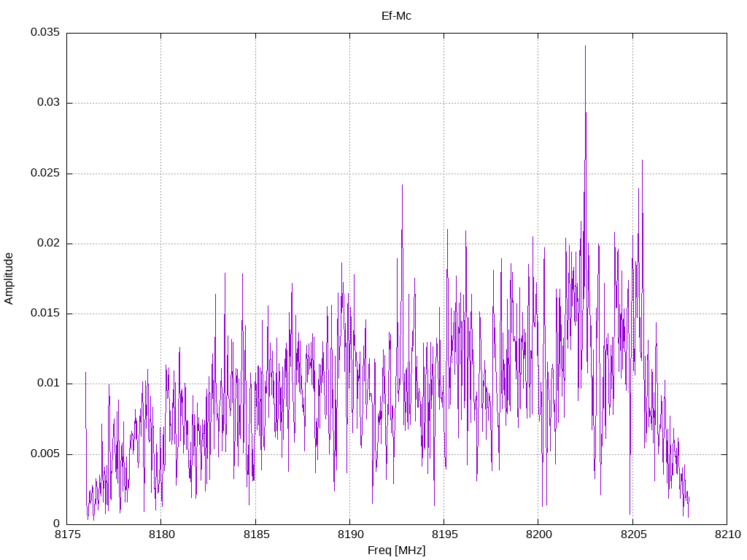Click the y-axis tick label 0.01
Screen dimensions: 747x560
[x=48, y=384]
